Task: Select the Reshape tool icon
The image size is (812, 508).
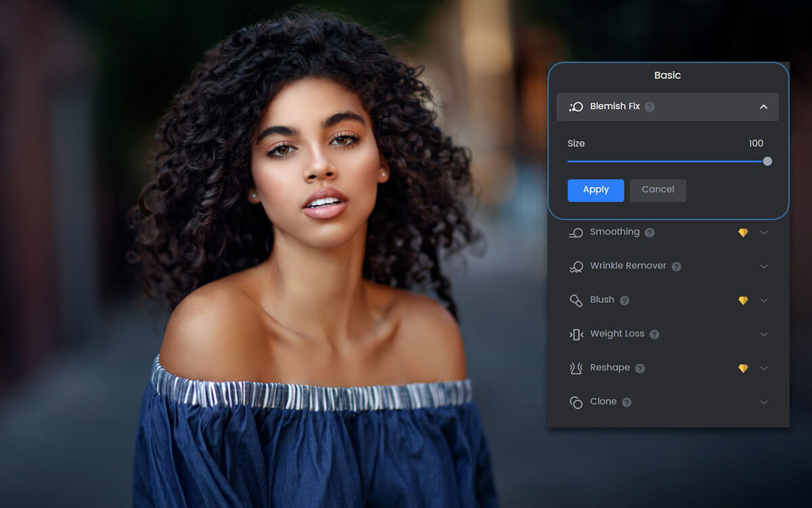Action: coord(576,367)
